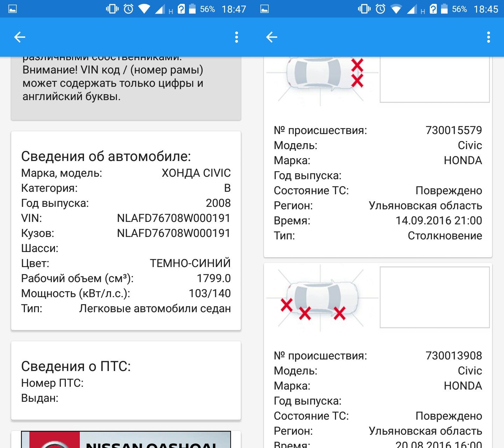Tap the car damage diagram for incident 730013908
This screenshot has width=504, height=448.
point(322,298)
